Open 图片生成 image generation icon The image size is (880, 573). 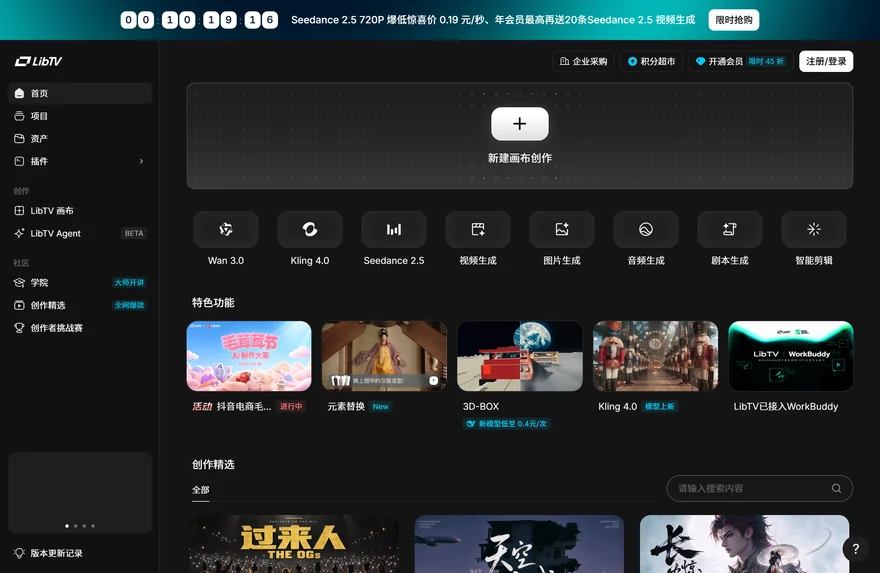tap(562, 229)
